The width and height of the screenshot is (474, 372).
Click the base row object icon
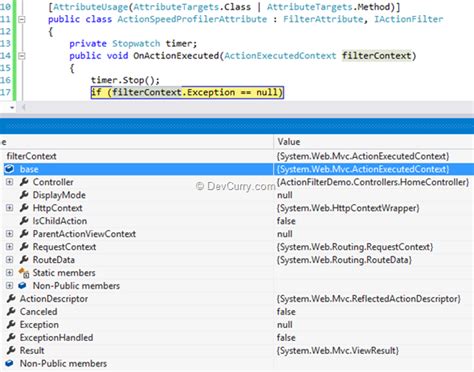[x=9, y=169]
